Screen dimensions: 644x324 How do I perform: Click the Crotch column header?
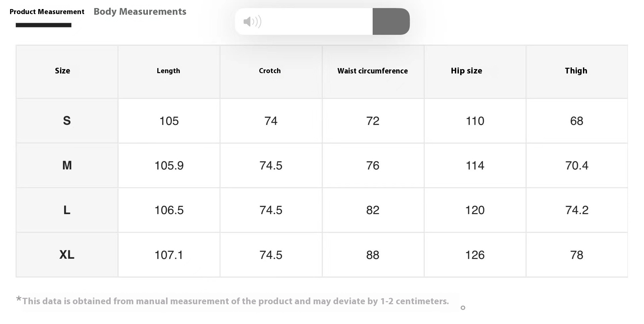(x=270, y=71)
